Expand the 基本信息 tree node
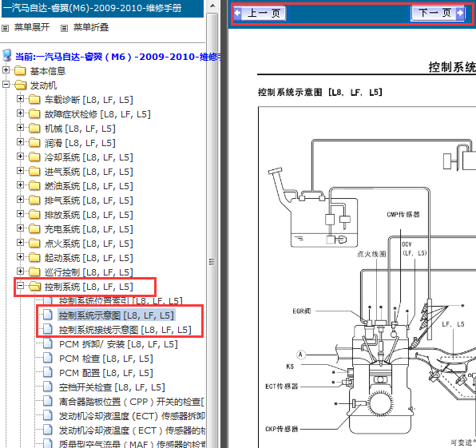 click(6, 70)
